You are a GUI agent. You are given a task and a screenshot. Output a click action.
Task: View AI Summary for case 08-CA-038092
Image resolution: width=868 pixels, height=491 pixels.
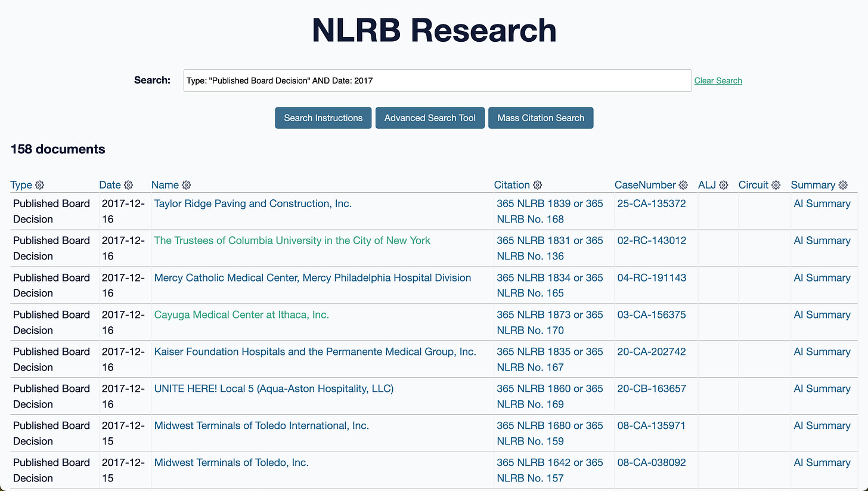(x=822, y=462)
